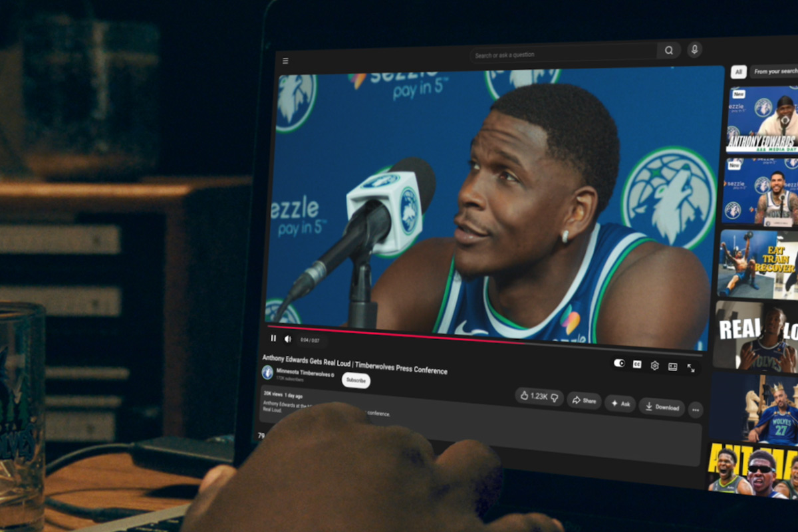Click the '0:04 / 0:07' time display
The width and height of the screenshot is (798, 532).
tap(309, 340)
